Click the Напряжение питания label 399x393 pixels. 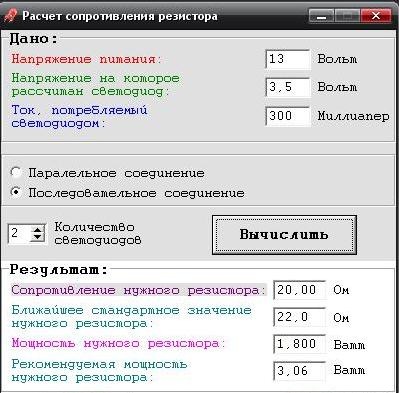pos(86,59)
